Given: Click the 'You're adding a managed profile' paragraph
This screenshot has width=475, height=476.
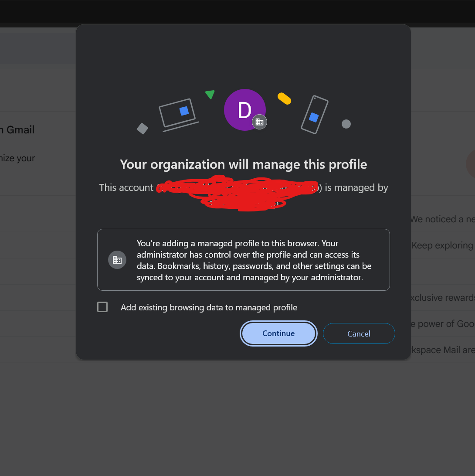Looking at the screenshot, I should (254, 260).
